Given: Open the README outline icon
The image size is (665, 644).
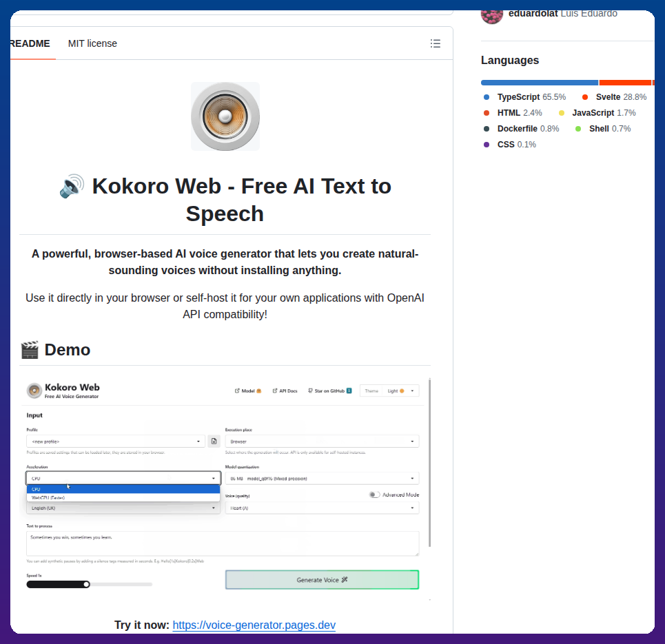Looking at the screenshot, I should click(435, 43).
